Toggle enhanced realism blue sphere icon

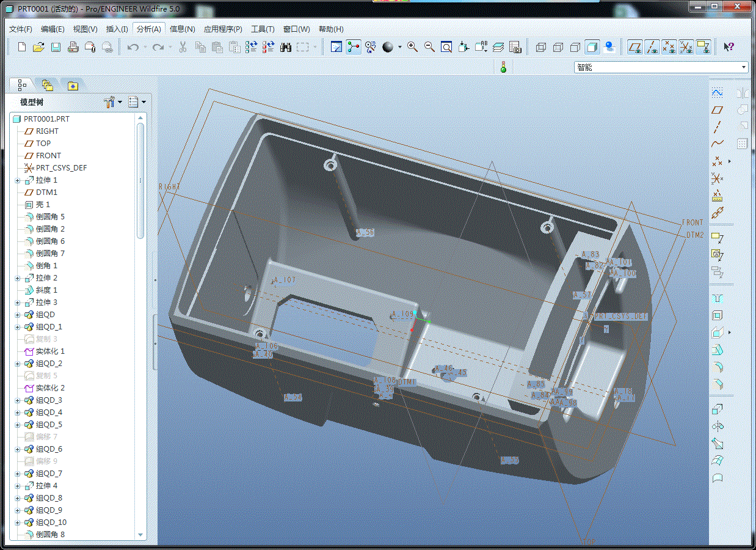pyautogui.click(x=609, y=47)
